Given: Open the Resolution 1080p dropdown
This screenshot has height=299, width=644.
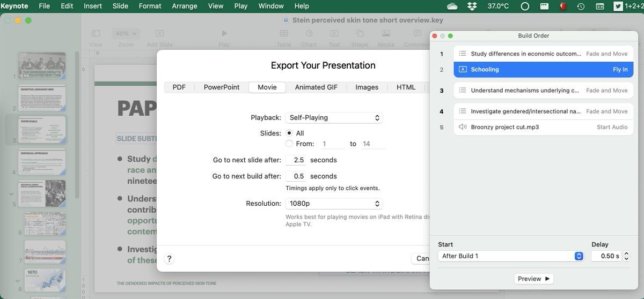Looking at the screenshot, I should click(334, 204).
